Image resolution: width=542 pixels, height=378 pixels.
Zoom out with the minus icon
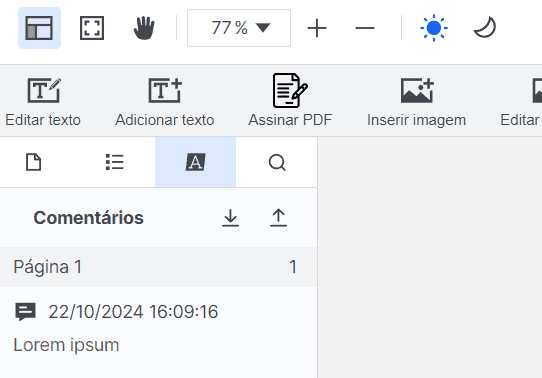[365, 28]
